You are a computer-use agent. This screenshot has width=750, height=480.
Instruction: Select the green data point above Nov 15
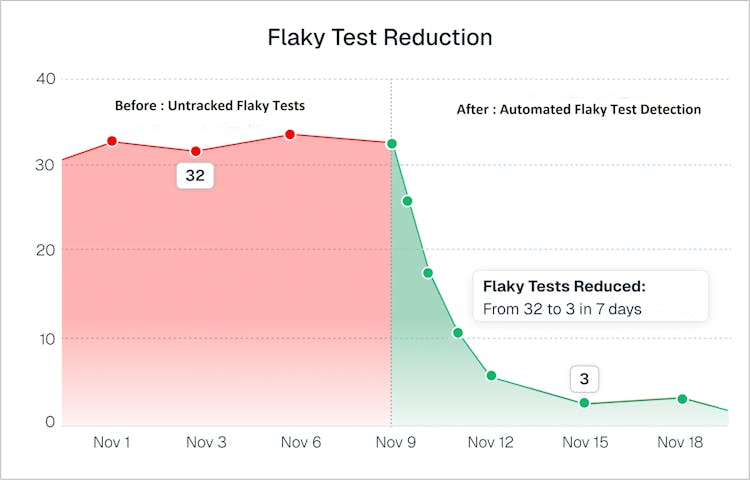click(x=584, y=403)
